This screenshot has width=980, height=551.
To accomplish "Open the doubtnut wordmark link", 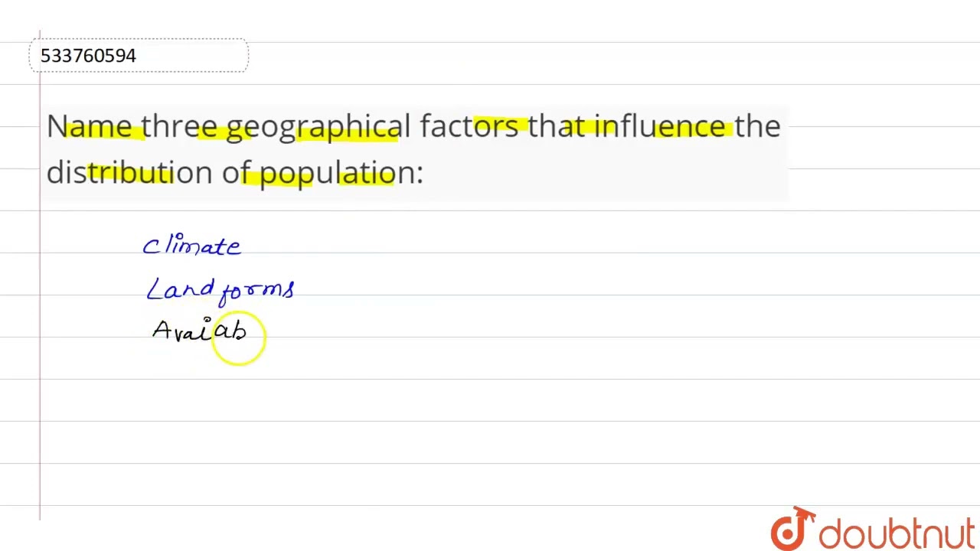I will pos(897,533).
